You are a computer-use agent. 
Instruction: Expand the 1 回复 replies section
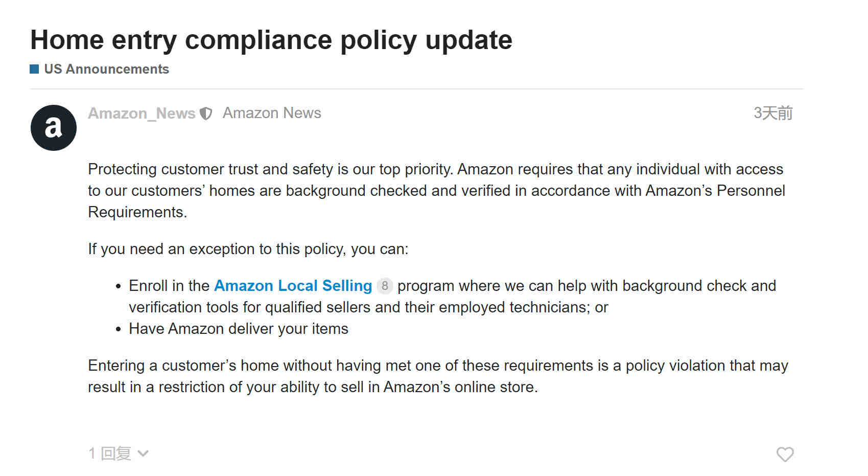(x=118, y=454)
